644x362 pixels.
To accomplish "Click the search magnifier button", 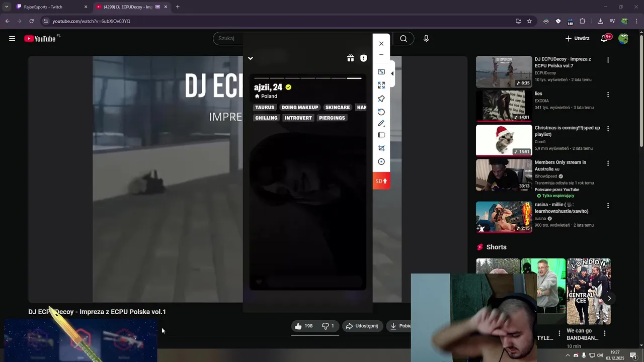I will [404, 39].
